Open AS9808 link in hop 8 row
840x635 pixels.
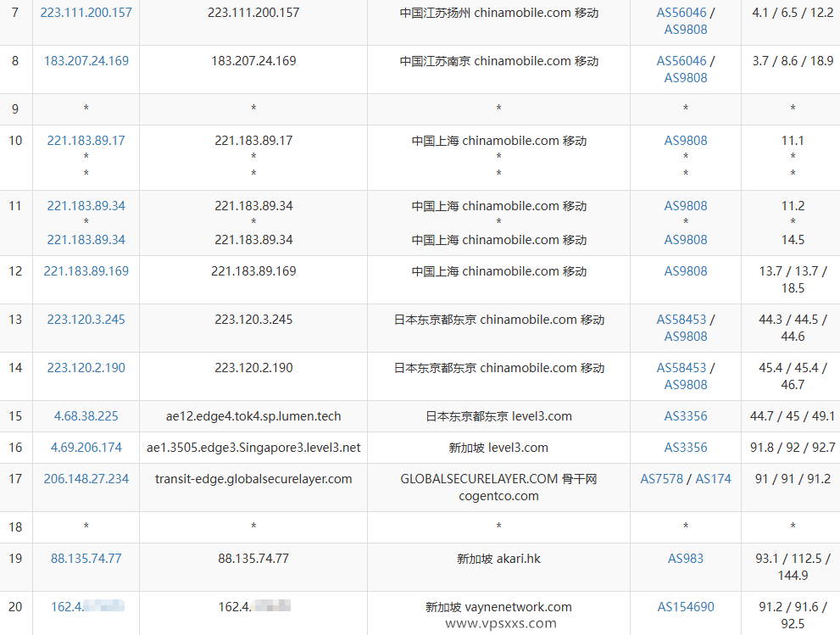[x=686, y=78]
